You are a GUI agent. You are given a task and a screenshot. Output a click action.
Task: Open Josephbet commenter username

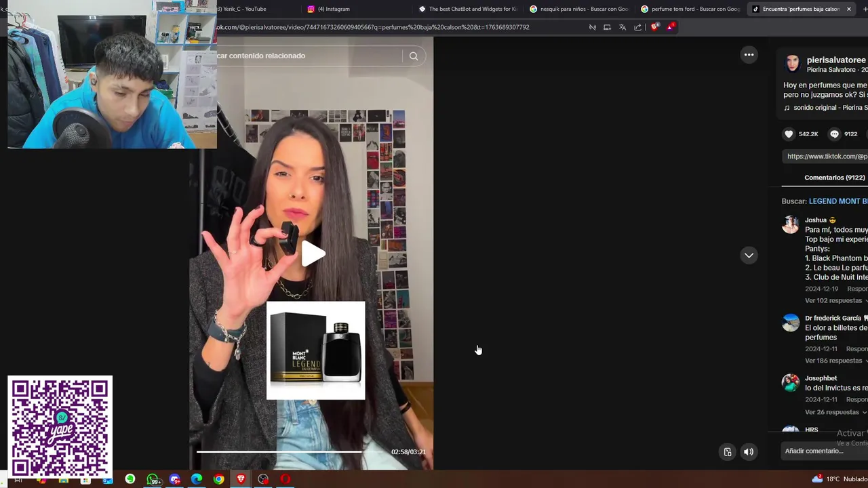(x=821, y=378)
